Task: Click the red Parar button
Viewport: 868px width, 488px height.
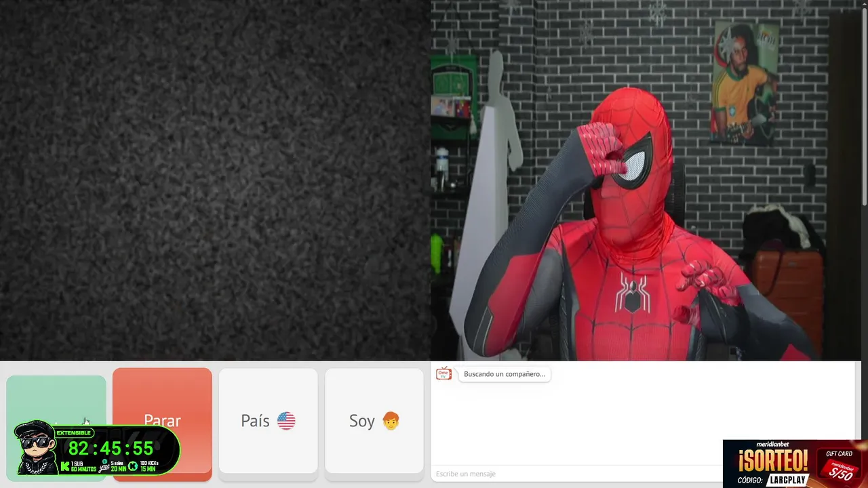Action: [162, 424]
